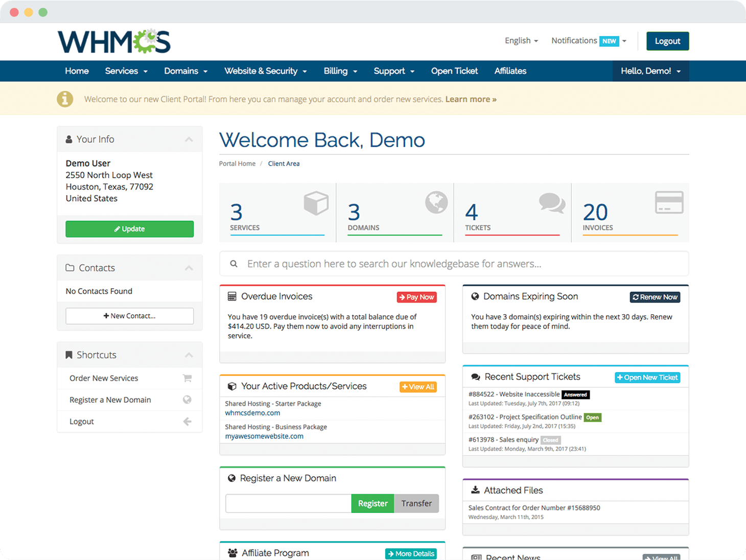The height and width of the screenshot is (560, 746).
Task: Collapse the Shortcuts panel chevron
Action: [x=189, y=355]
